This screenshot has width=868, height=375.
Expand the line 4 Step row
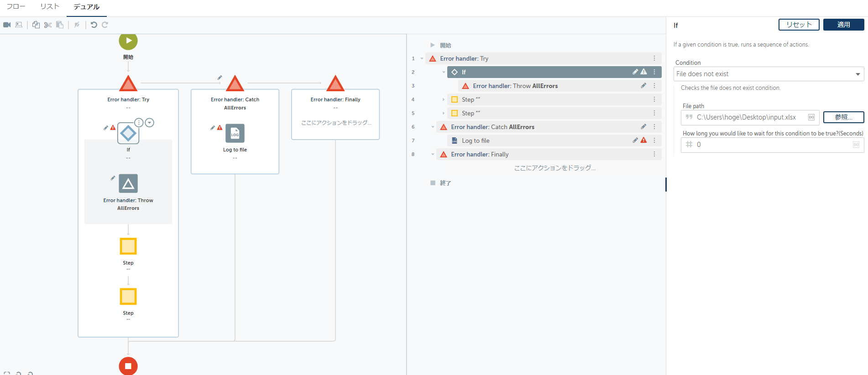pos(444,99)
